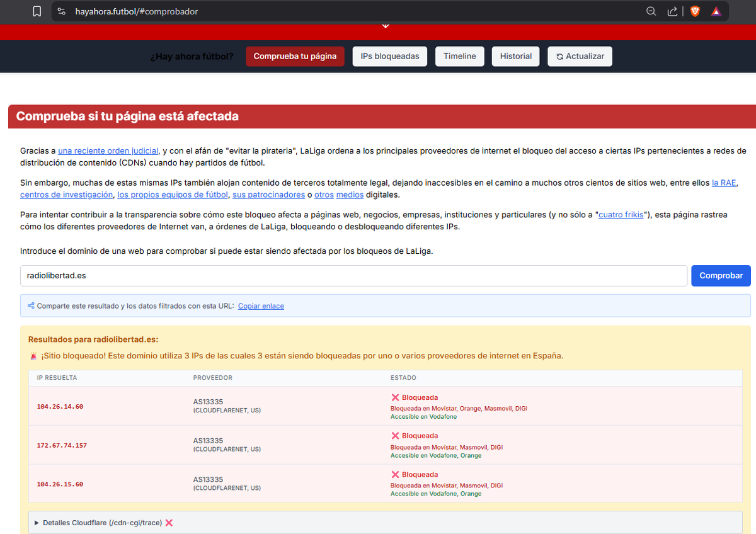Open 'los propios equipos de fútbol' link
Viewport: 756px width, 534px height.
(173, 195)
